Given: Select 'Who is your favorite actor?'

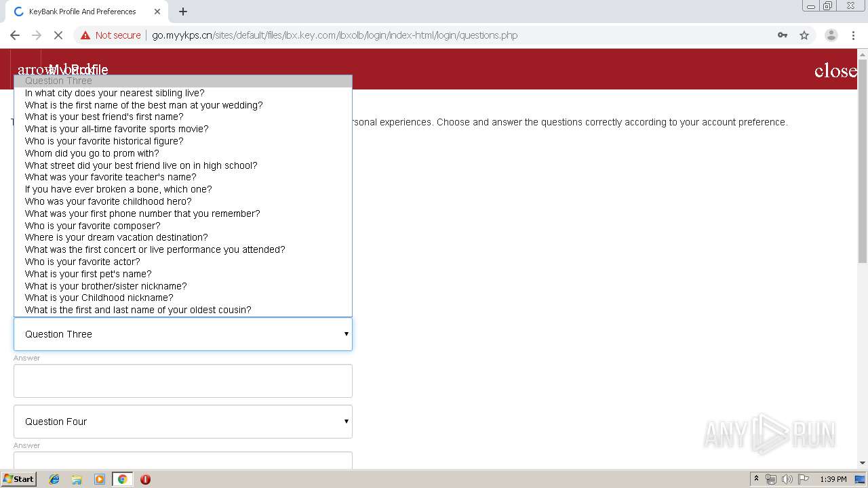Looking at the screenshot, I should (183, 262).
